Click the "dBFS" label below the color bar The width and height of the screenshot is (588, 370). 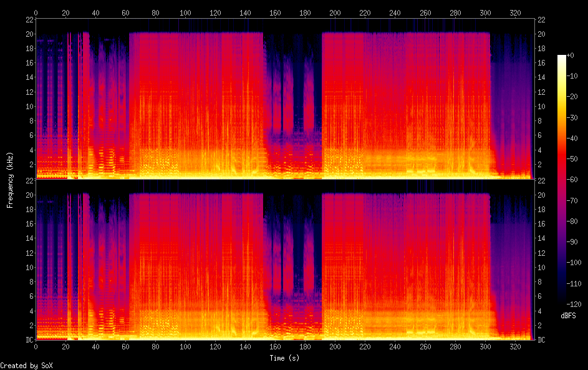[568, 316]
